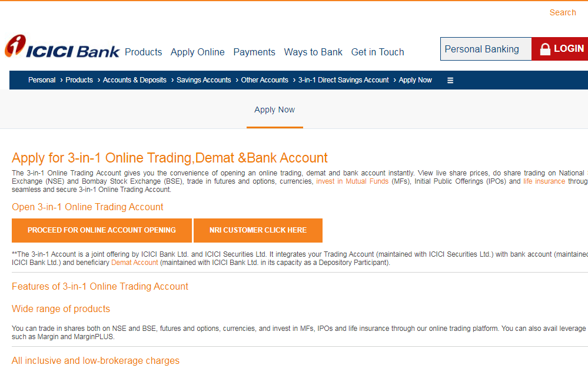This screenshot has width=588, height=368.
Task: Open the Personal Banking dropdown
Action: point(486,49)
